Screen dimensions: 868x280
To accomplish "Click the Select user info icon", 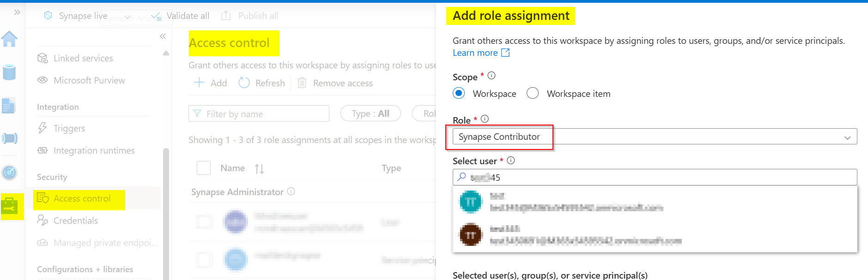I will [x=511, y=160].
